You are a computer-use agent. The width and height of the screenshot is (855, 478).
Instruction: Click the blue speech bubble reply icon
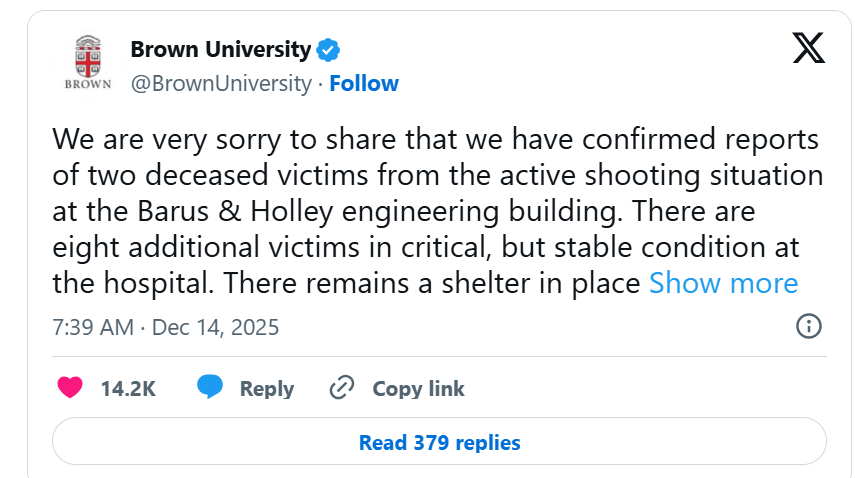(209, 388)
